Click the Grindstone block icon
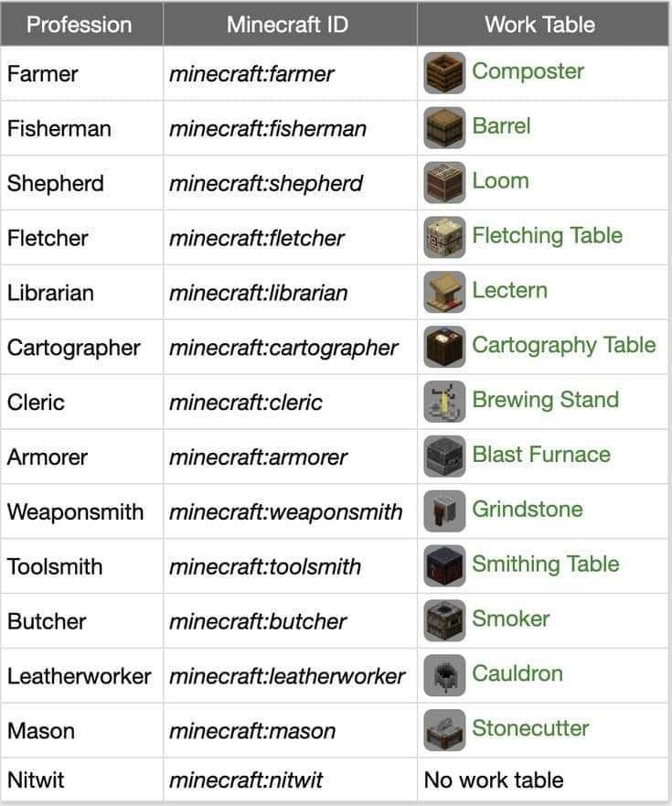672x806 pixels. [x=444, y=511]
